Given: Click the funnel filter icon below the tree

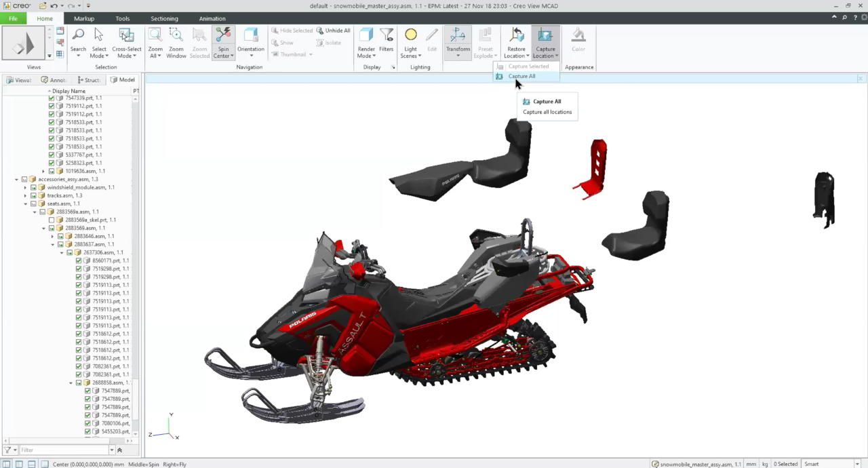Looking at the screenshot, I should coord(7,450).
